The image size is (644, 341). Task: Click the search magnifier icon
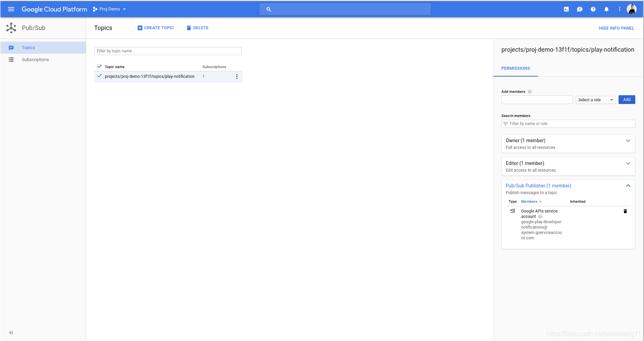(x=269, y=9)
